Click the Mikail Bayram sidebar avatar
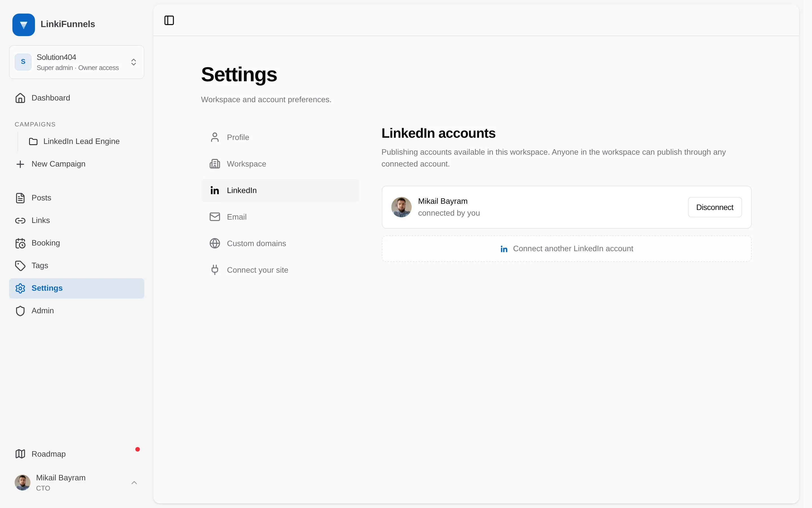 [x=23, y=483]
